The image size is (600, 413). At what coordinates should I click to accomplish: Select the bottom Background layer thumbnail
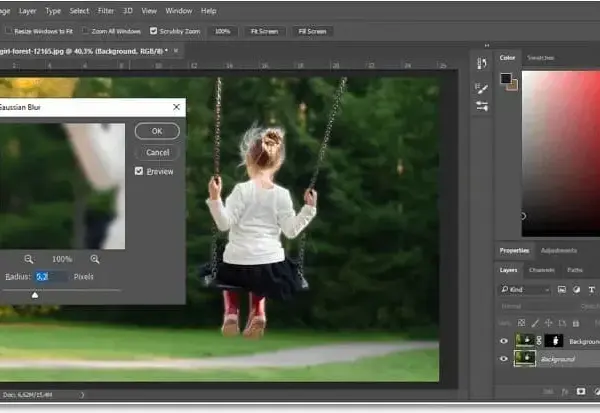coord(525,359)
